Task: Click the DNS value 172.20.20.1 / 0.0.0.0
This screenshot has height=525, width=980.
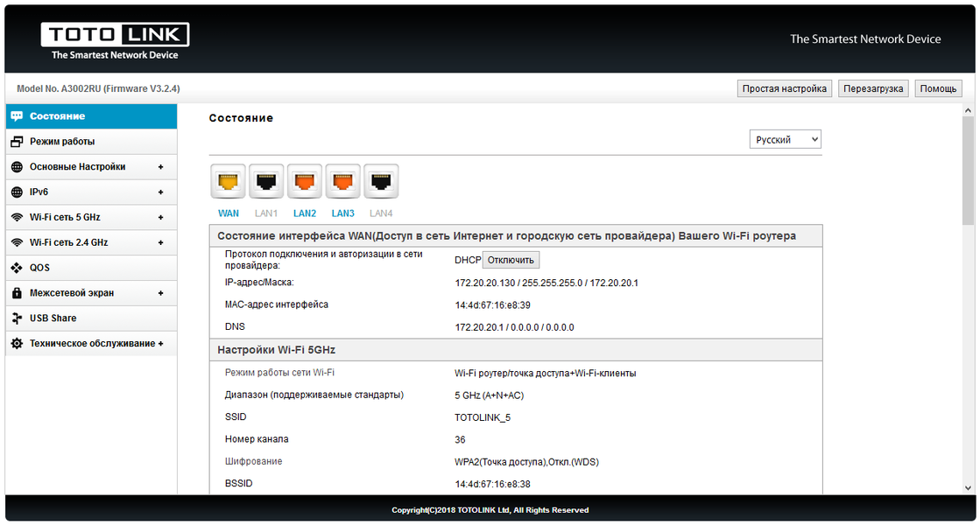Action: click(514, 327)
